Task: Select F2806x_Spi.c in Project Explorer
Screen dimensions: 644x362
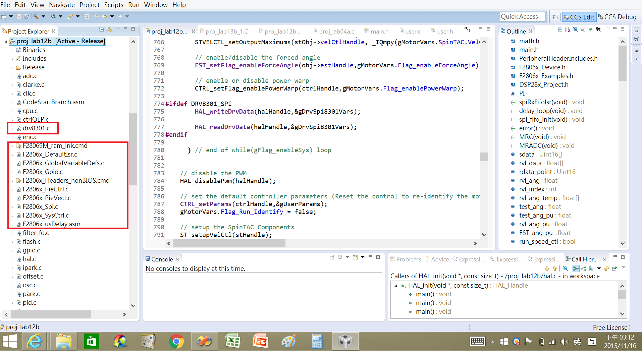Action: [x=40, y=206]
